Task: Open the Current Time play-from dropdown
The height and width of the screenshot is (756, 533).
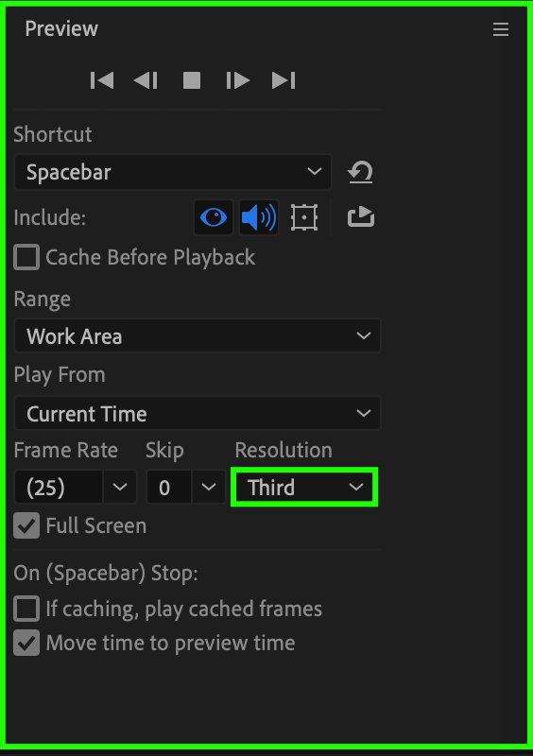Action: point(198,413)
